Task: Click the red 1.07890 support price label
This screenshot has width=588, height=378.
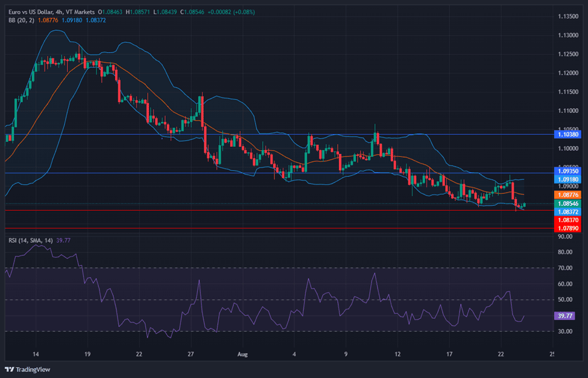Action: click(567, 229)
